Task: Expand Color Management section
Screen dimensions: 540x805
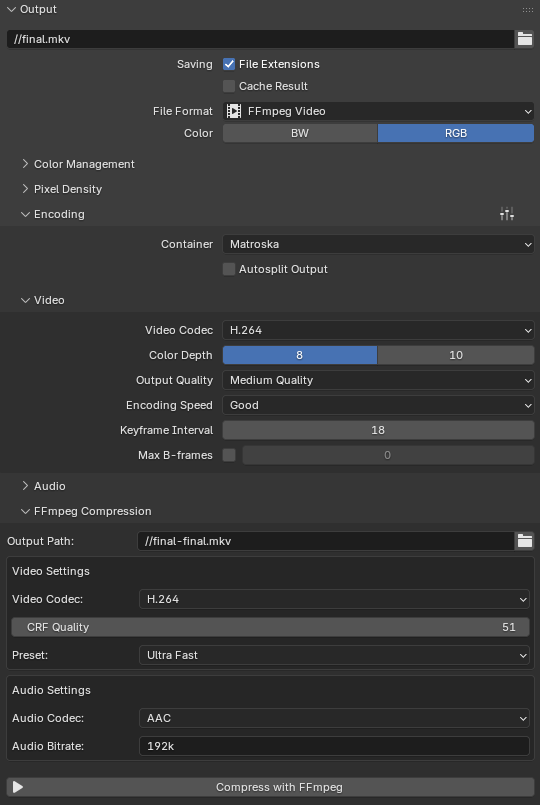Action: (x=25, y=164)
